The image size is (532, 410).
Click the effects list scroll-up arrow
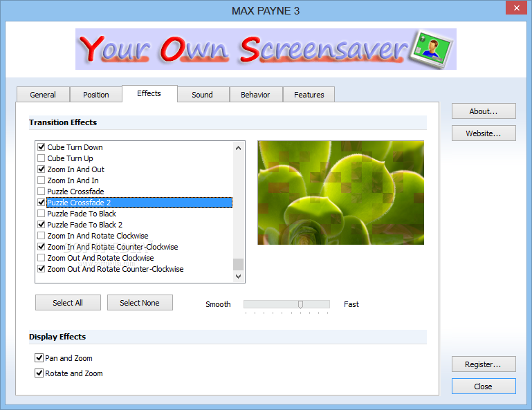coord(238,148)
